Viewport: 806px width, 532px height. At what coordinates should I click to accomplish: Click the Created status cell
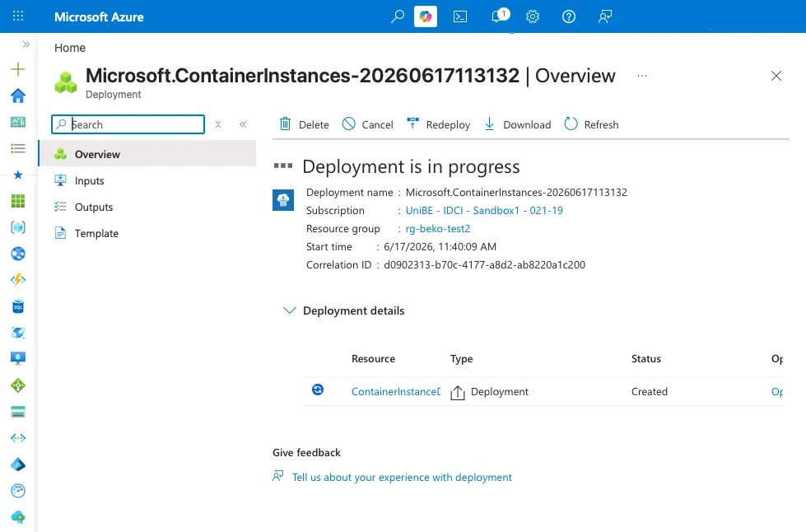650,392
